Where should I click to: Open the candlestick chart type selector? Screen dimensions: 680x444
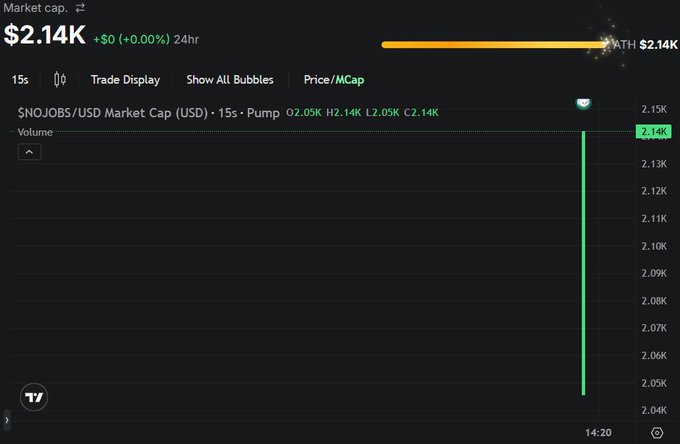click(x=60, y=80)
